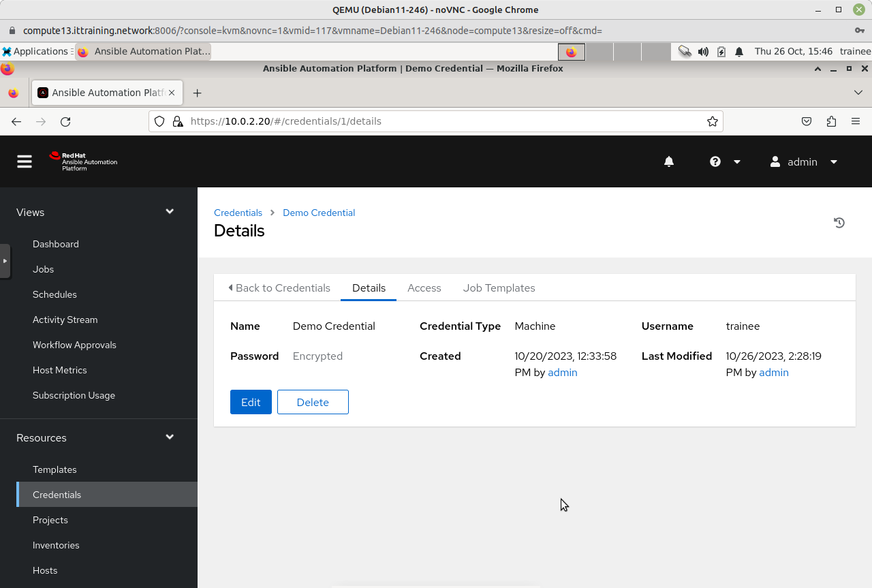Open Firefox application menu
872x588 pixels.
click(x=856, y=121)
